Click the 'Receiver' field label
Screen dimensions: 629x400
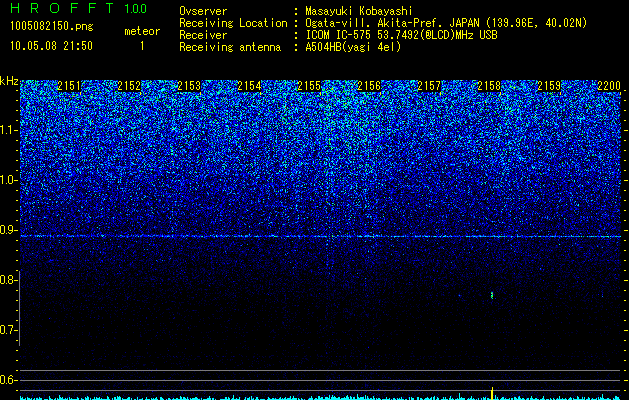203,35
